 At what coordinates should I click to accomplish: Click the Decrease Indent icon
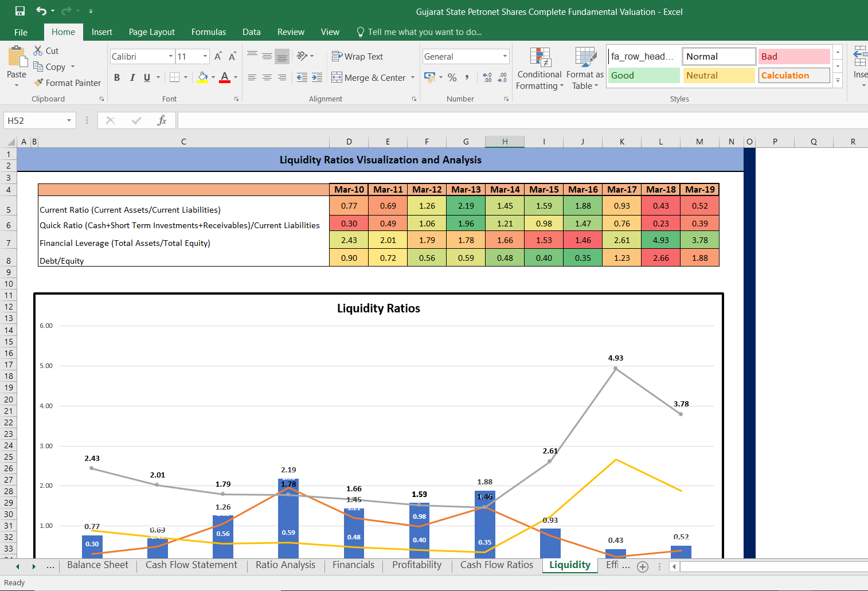point(302,77)
